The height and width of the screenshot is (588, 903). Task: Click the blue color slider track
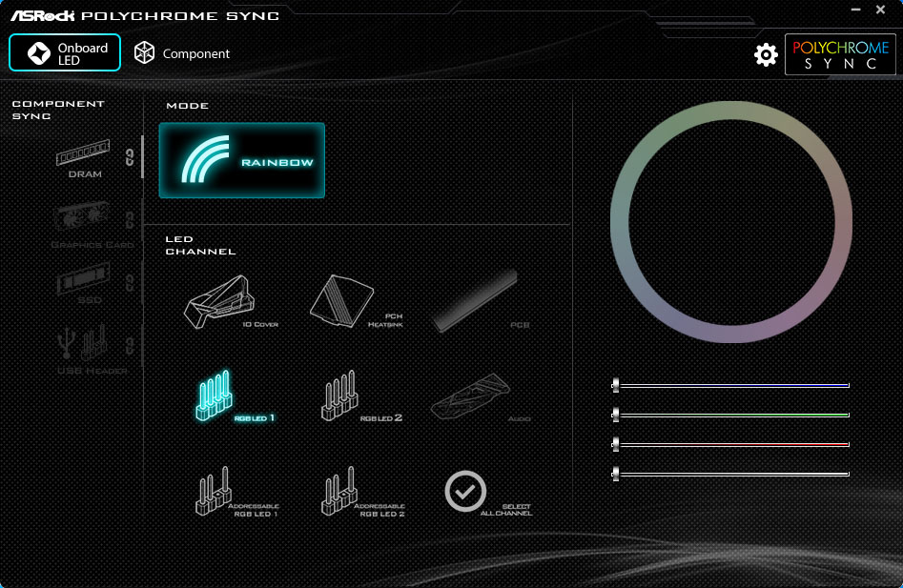pos(730,385)
